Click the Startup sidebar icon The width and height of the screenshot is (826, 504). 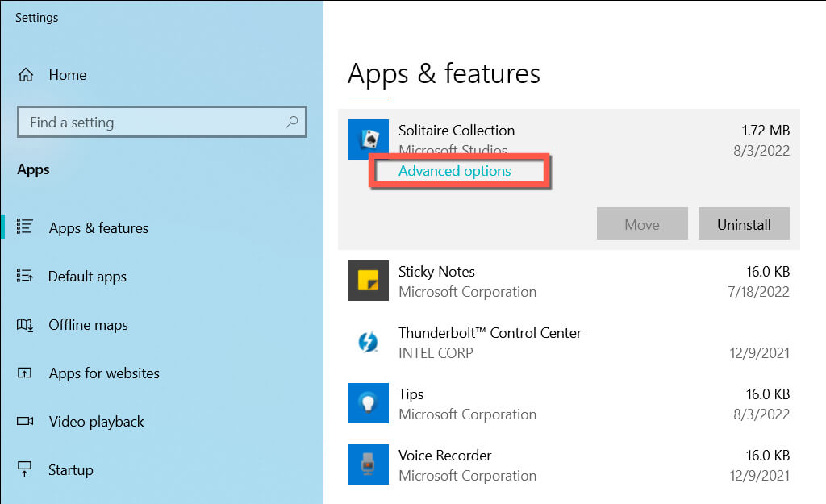coord(25,469)
